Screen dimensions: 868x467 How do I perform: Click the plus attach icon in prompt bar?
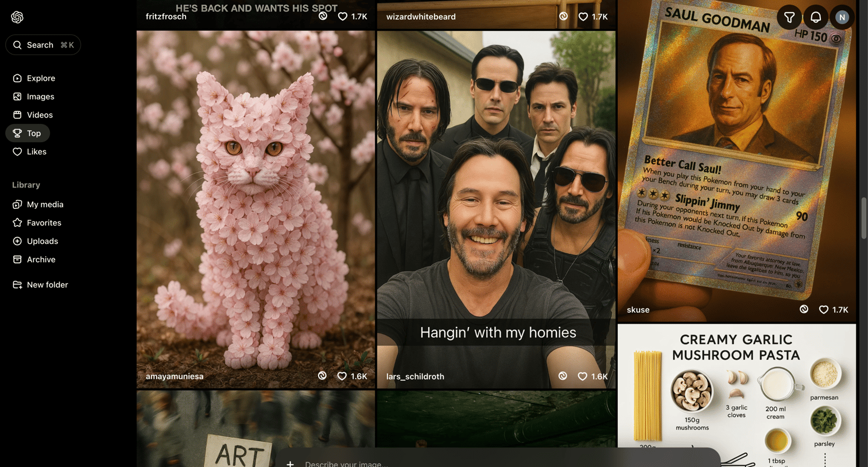(x=290, y=464)
